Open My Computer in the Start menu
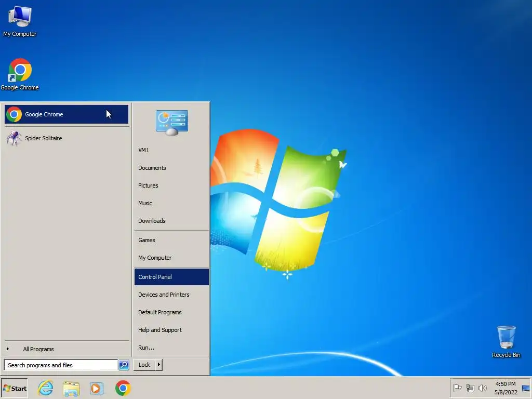Image resolution: width=532 pixels, height=399 pixels. (171, 258)
